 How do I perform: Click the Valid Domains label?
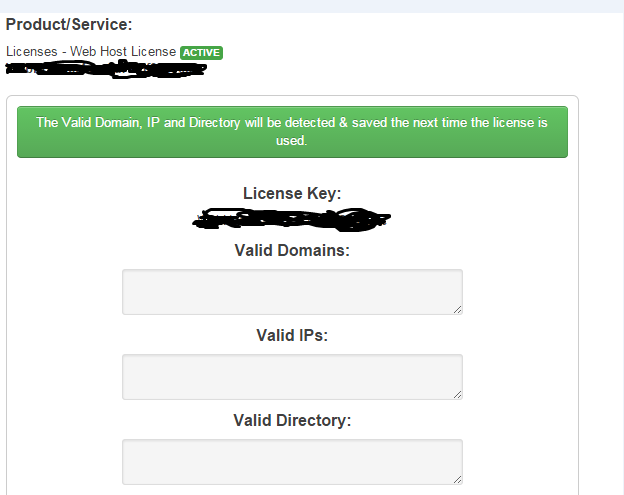point(292,250)
